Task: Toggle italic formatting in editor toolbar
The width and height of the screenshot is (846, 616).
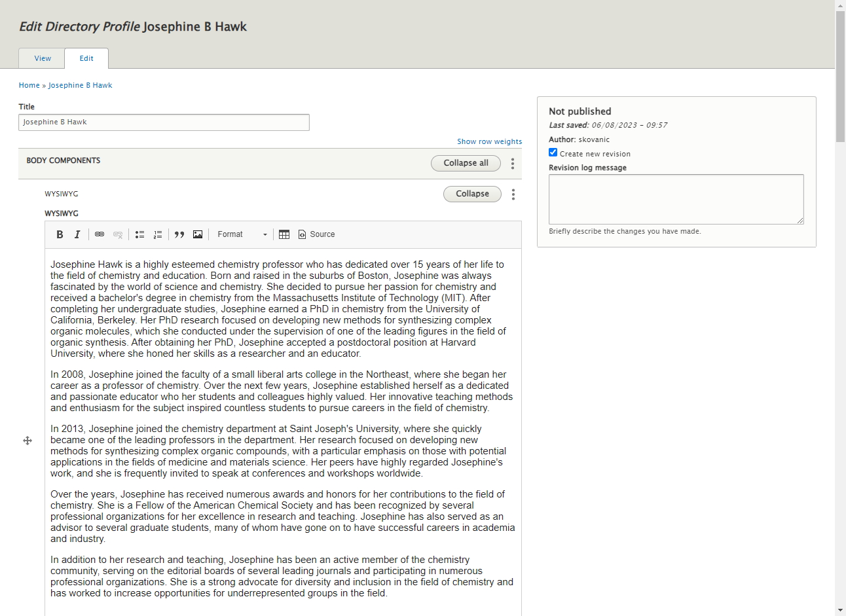Action: coord(77,234)
